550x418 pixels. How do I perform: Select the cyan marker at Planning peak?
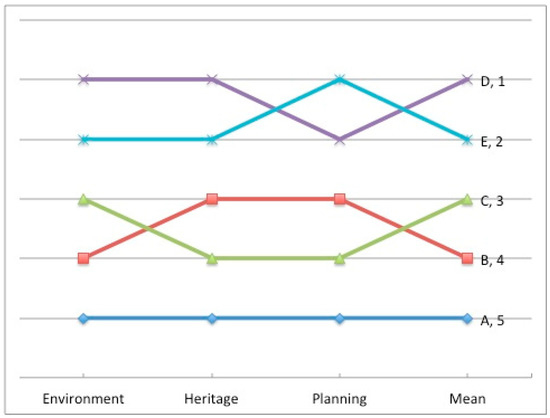(340, 79)
